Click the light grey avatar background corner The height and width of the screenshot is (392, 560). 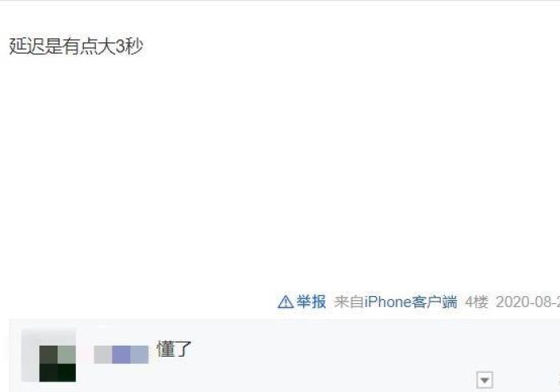(30, 338)
